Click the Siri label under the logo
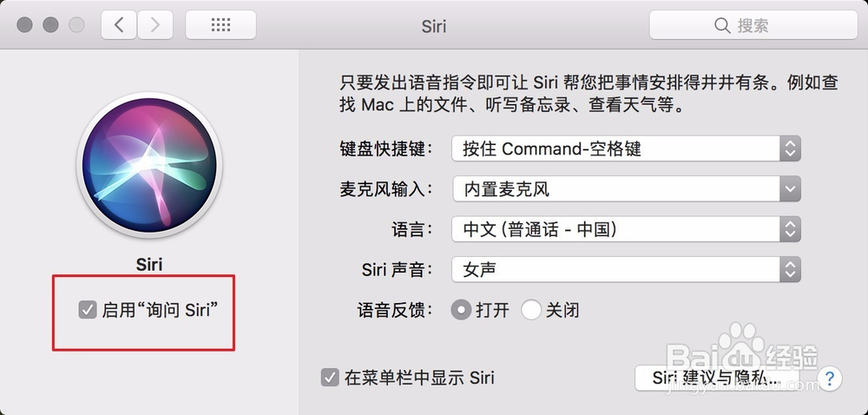 click(x=149, y=265)
